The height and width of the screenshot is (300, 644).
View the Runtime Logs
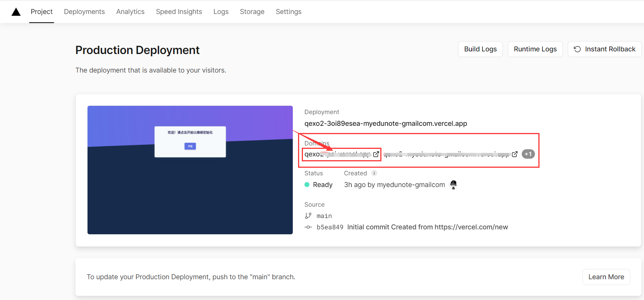[x=535, y=49]
